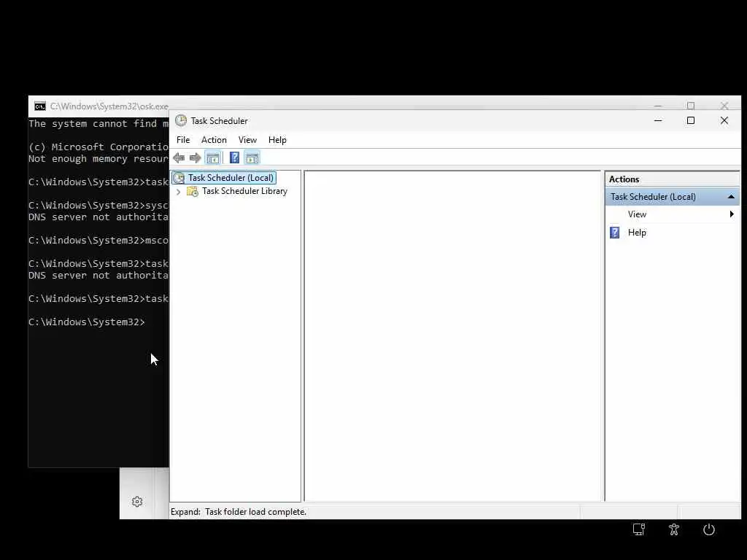The image size is (747, 560).
Task: Click the Task Scheduler Library folder icon
Action: pyautogui.click(x=193, y=192)
